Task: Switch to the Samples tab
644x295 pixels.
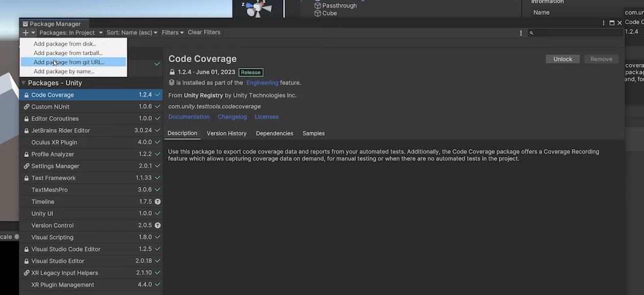Action: pyautogui.click(x=314, y=133)
